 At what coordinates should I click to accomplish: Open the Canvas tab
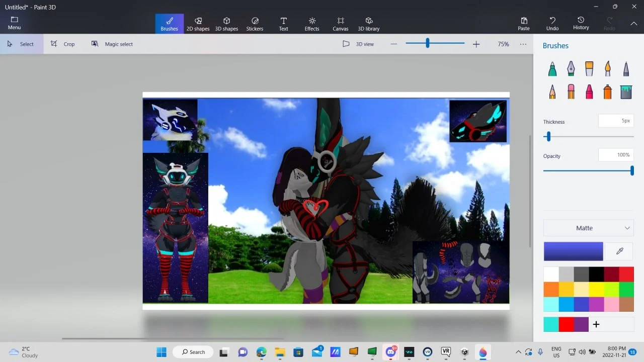pos(341,24)
